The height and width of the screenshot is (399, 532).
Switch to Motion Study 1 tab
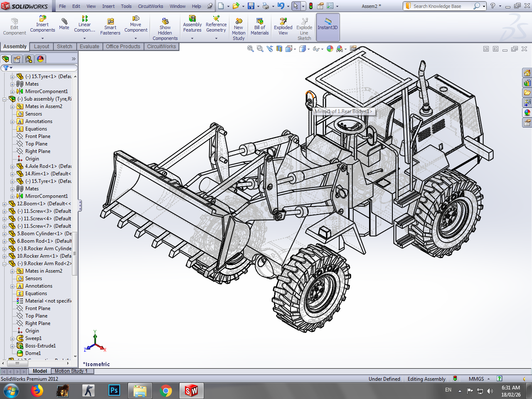(x=71, y=371)
